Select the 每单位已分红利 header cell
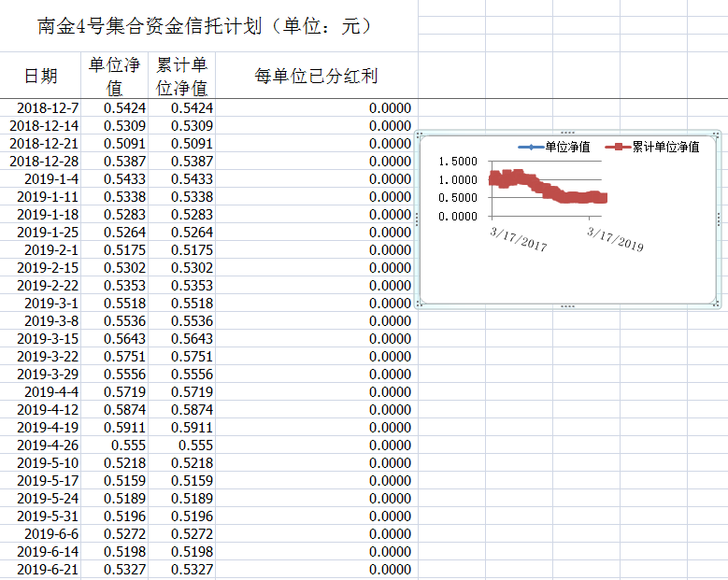This screenshot has width=728, height=580. click(317, 76)
